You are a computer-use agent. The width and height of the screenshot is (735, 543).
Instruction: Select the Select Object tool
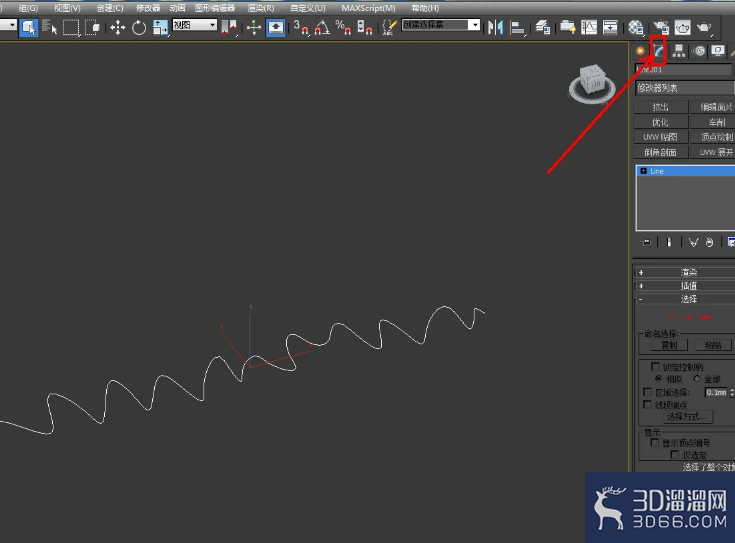28,27
